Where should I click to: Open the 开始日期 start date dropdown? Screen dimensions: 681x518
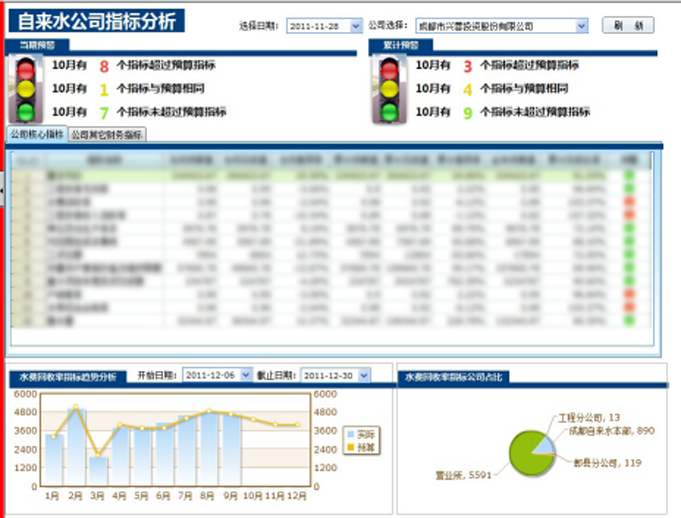(246, 375)
